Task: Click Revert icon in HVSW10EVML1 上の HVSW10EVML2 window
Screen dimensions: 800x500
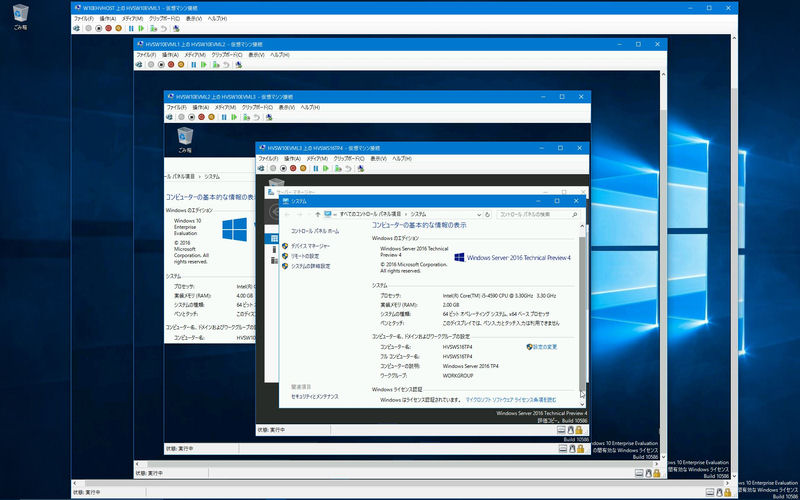Action: [x=226, y=65]
